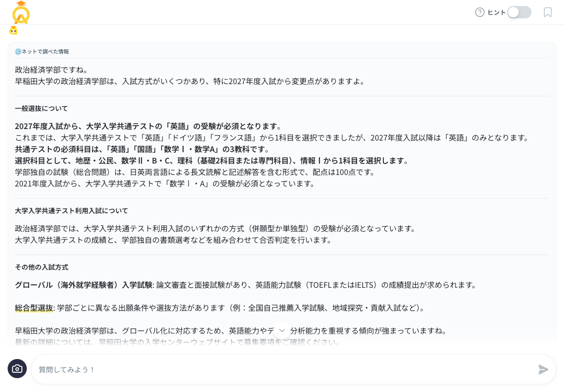Viewport: 564px width, 392px height.
Task: Click グローバル（海外就学経験者）入学試験 bold text
Action: (x=82, y=285)
